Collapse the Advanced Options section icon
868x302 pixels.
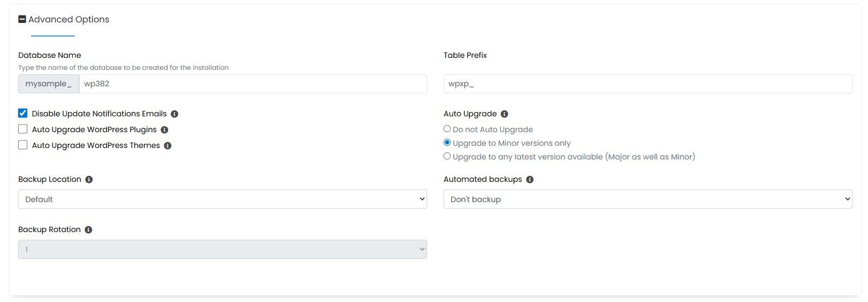[22, 19]
